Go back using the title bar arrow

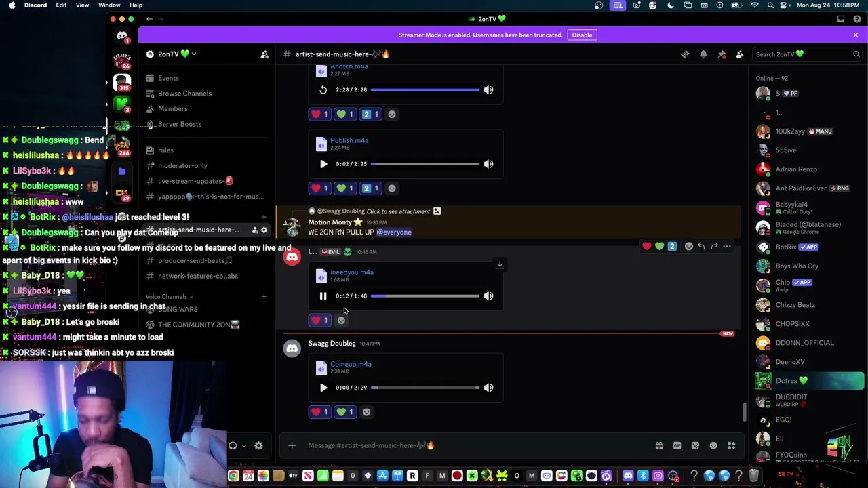(x=149, y=19)
